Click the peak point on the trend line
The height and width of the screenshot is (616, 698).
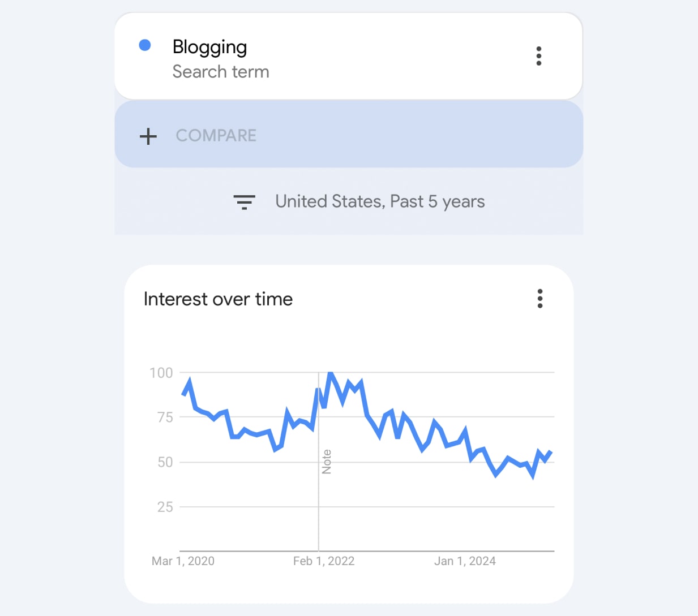pos(331,373)
